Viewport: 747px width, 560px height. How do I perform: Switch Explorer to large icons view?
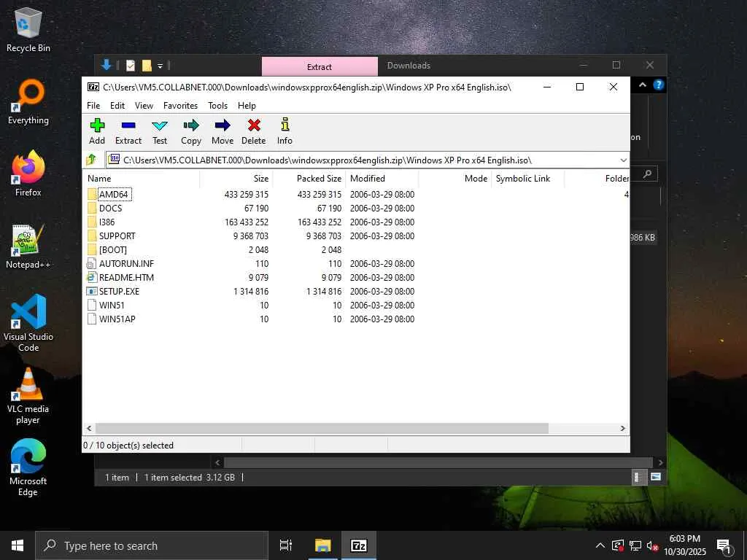pos(656,477)
